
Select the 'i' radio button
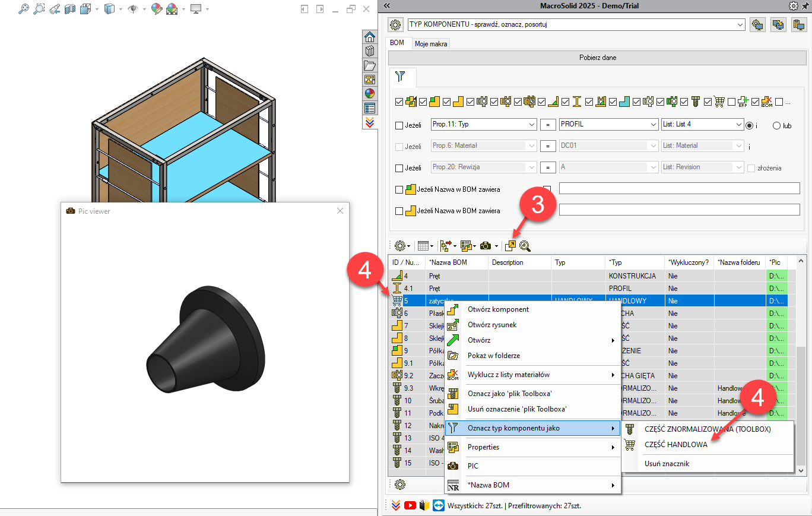pos(750,125)
